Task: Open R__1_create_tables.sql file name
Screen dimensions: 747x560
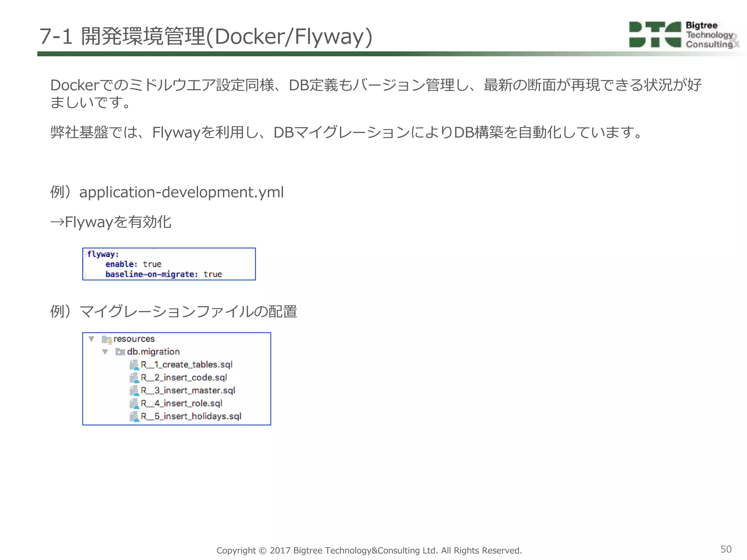Action: [x=186, y=365]
